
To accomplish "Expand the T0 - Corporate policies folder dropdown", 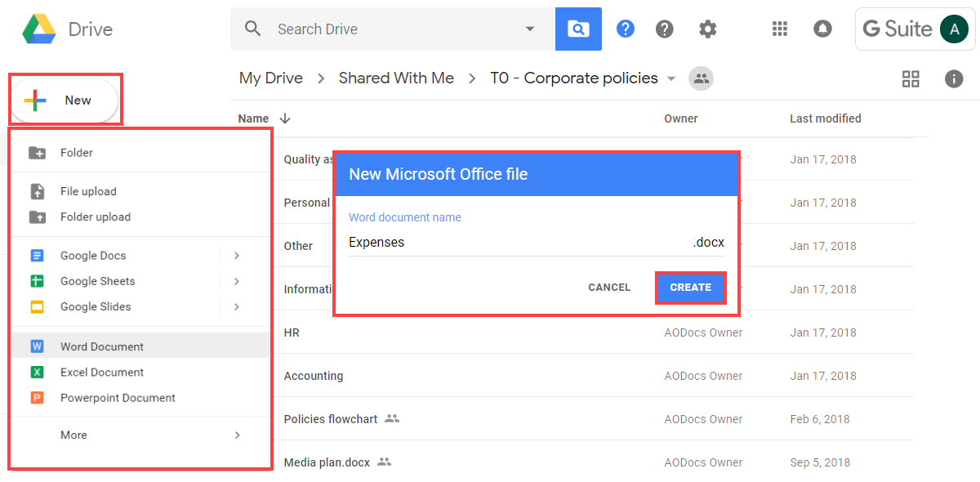I will coord(671,79).
